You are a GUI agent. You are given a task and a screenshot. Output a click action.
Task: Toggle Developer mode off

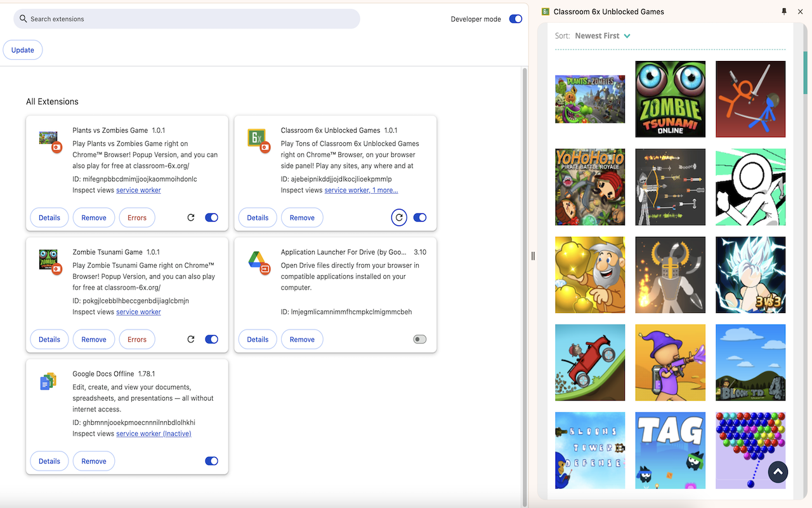516,19
